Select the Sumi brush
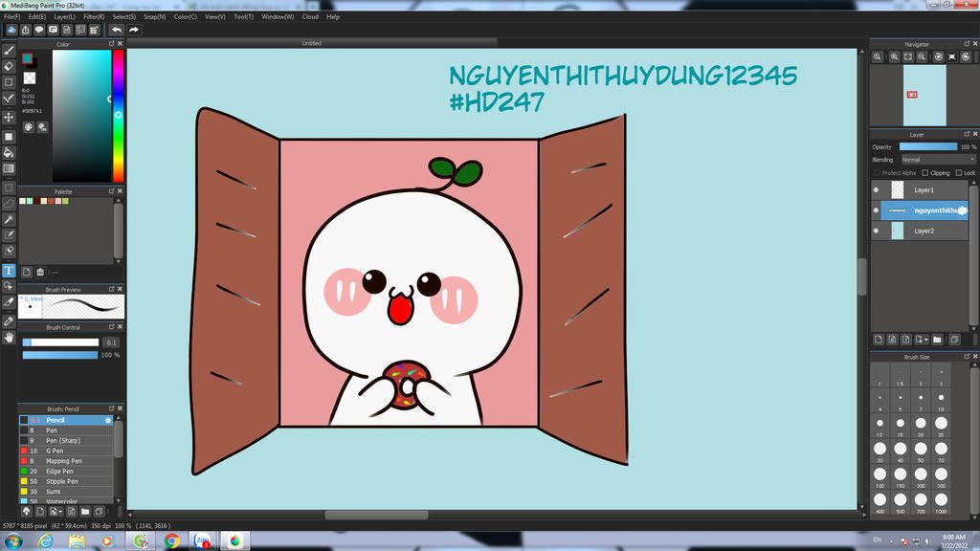This screenshot has height=551, width=980. click(66, 492)
